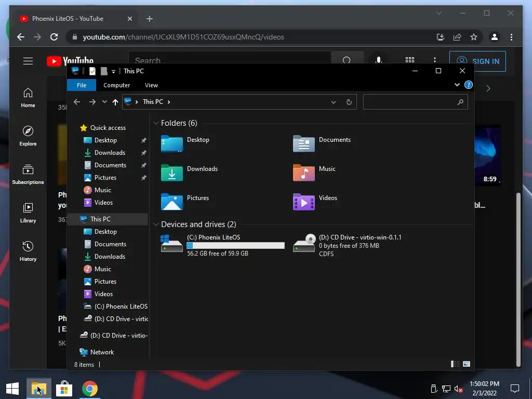Image resolution: width=532 pixels, height=399 pixels.
Task: Open Microsoft Store from taskbar
Action: [64, 389]
